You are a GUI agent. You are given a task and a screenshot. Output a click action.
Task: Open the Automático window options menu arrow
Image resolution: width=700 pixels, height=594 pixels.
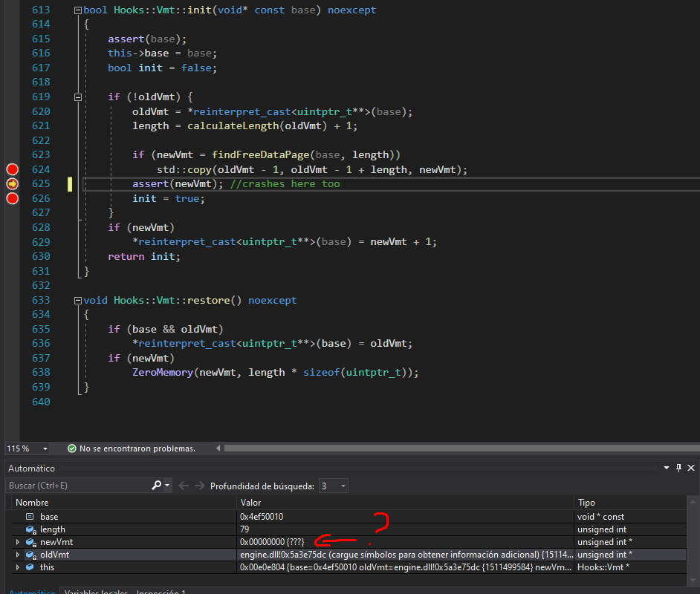click(666, 468)
